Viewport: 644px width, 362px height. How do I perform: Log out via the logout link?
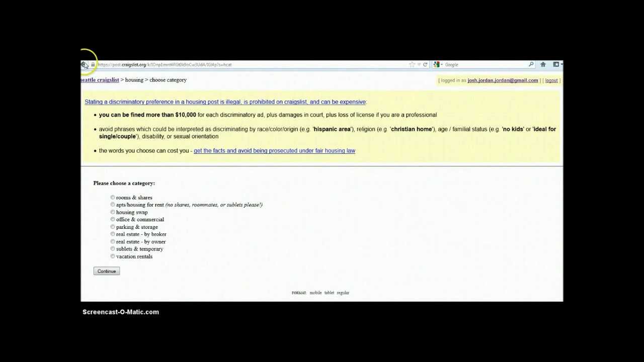[551, 80]
